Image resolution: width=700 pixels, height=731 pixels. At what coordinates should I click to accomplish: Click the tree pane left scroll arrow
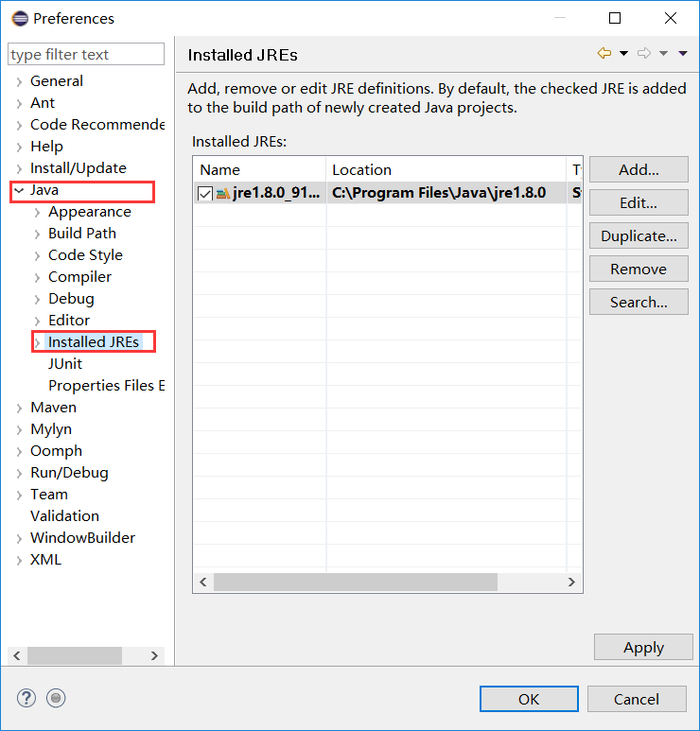coord(17,656)
